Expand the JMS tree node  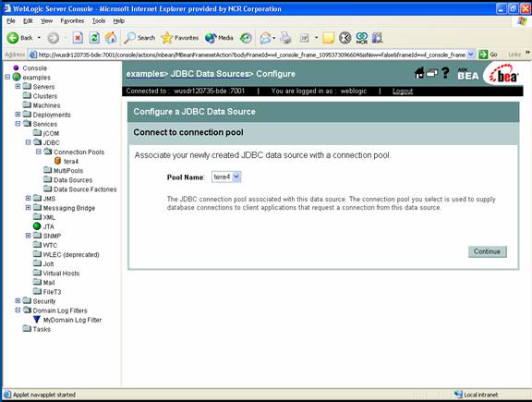coord(28,198)
